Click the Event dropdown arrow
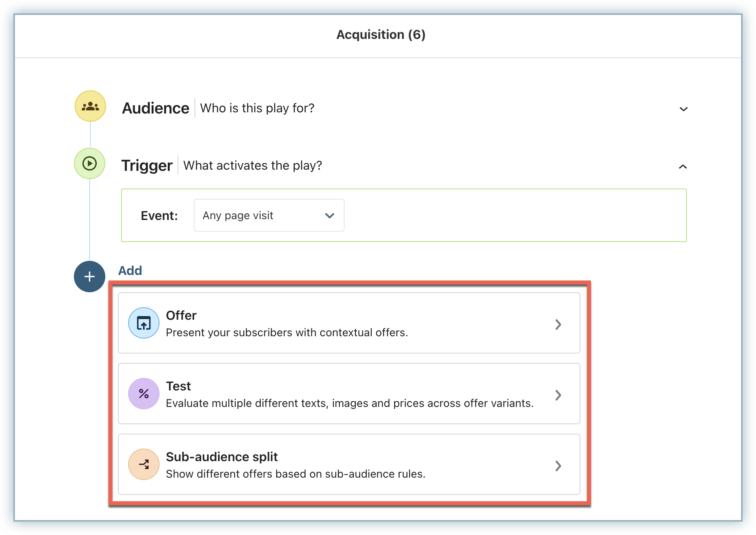 330,215
